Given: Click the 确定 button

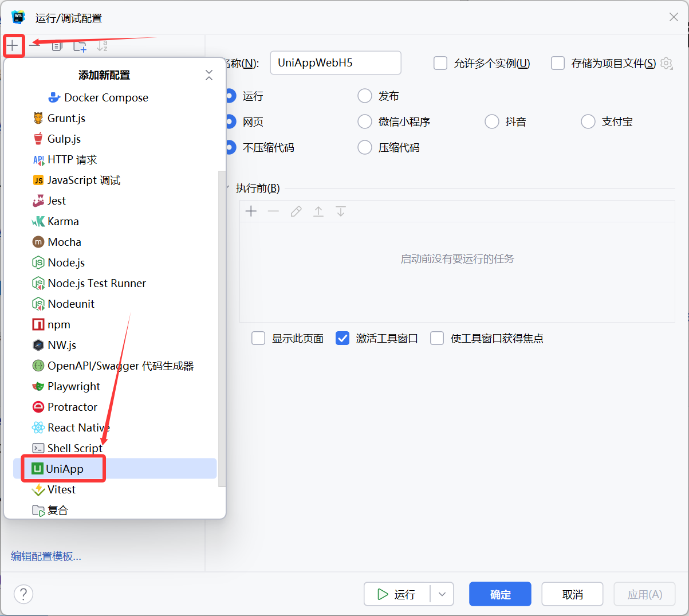Looking at the screenshot, I should 500,594.
